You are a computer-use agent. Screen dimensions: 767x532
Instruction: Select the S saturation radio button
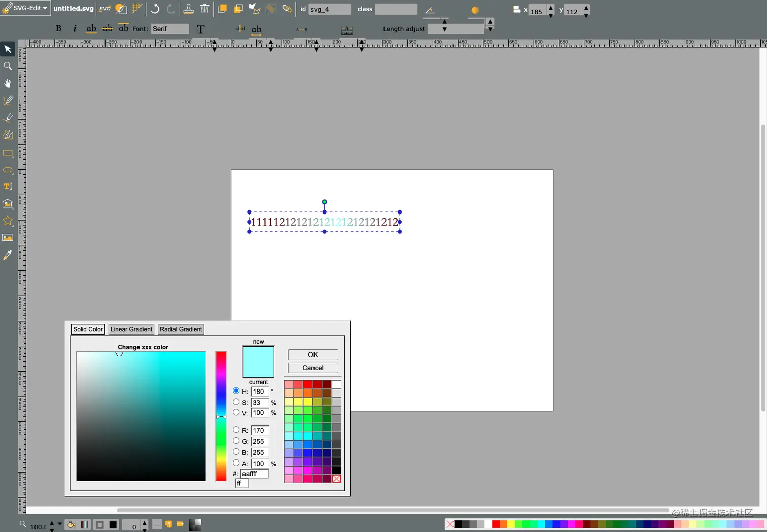coord(236,402)
